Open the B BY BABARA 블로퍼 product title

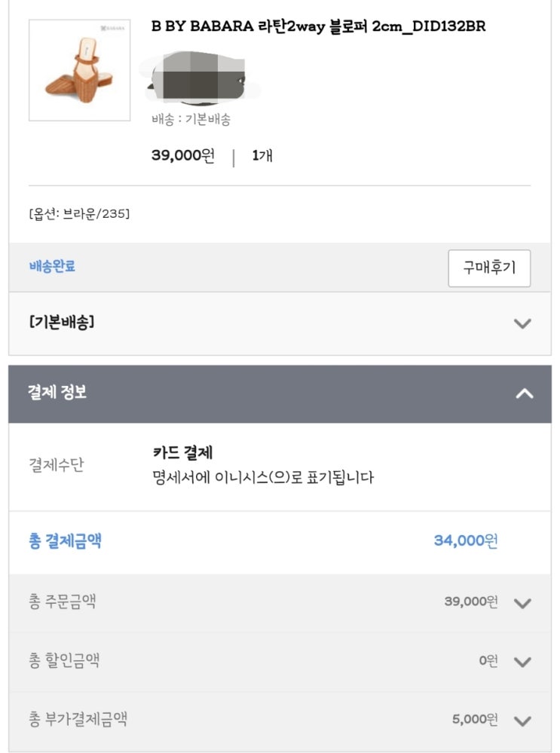coord(318,27)
